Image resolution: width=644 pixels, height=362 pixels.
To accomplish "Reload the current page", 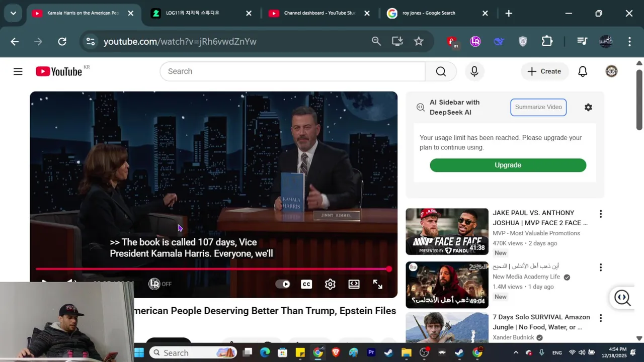I will (62, 41).
